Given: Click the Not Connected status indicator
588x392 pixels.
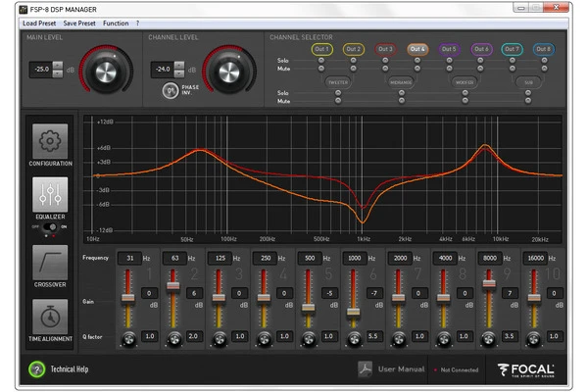Looking at the screenshot, I should click(x=457, y=369).
